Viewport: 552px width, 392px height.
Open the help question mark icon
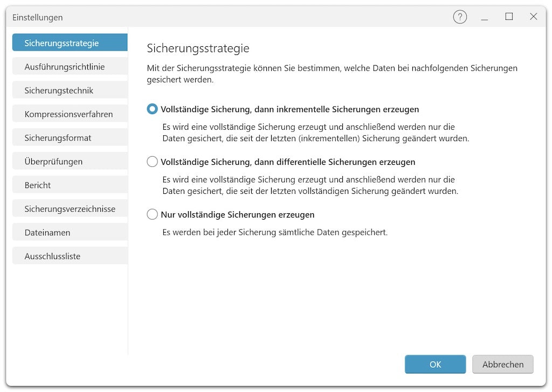point(459,17)
